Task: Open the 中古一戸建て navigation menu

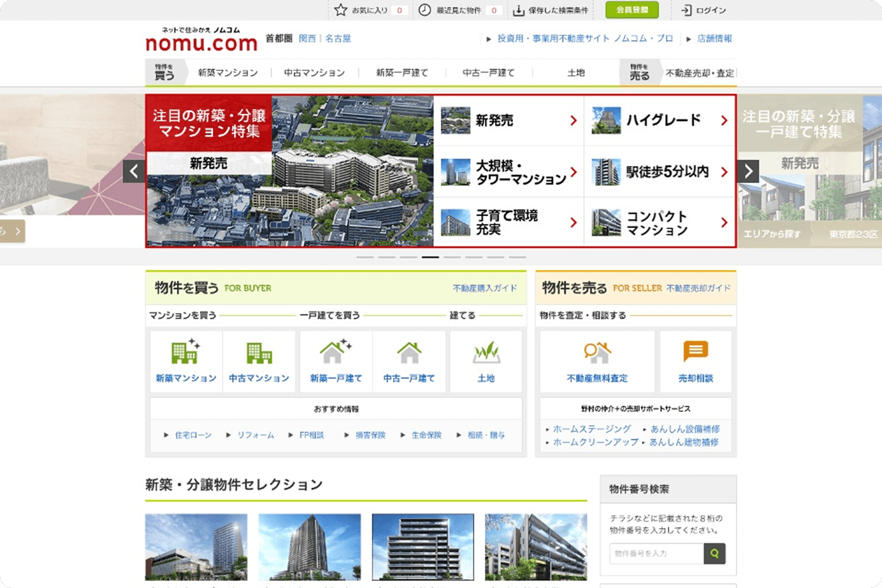Action: pyautogui.click(x=490, y=72)
